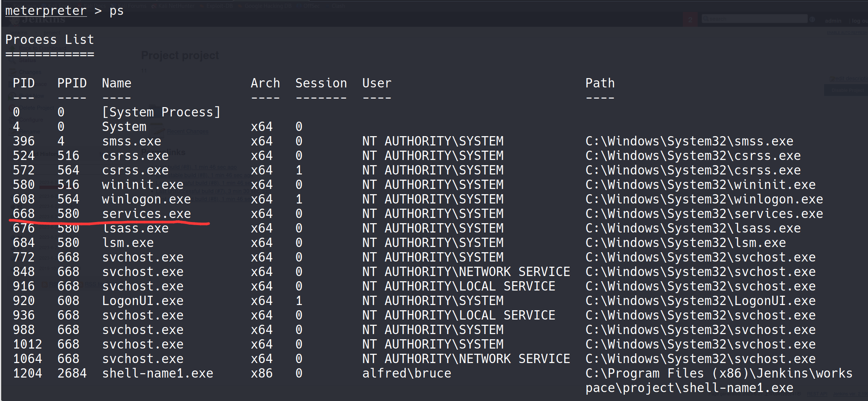Click the lsass.exe process name
868x401 pixels.
tap(135, 228)
